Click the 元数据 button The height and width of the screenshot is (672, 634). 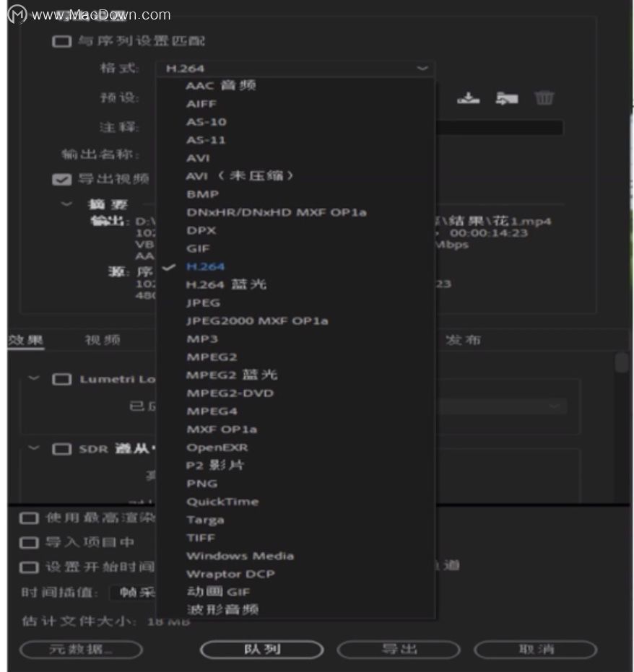coord(81,650)
